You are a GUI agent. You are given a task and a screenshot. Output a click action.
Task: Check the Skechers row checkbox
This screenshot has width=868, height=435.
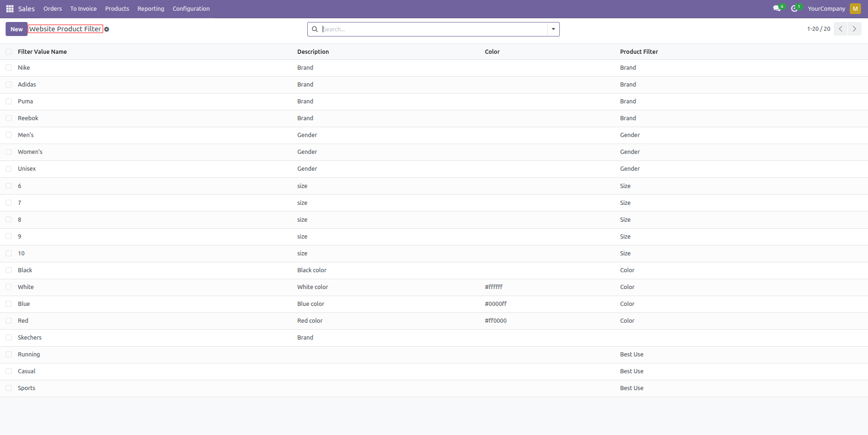(x=9, y=338)
